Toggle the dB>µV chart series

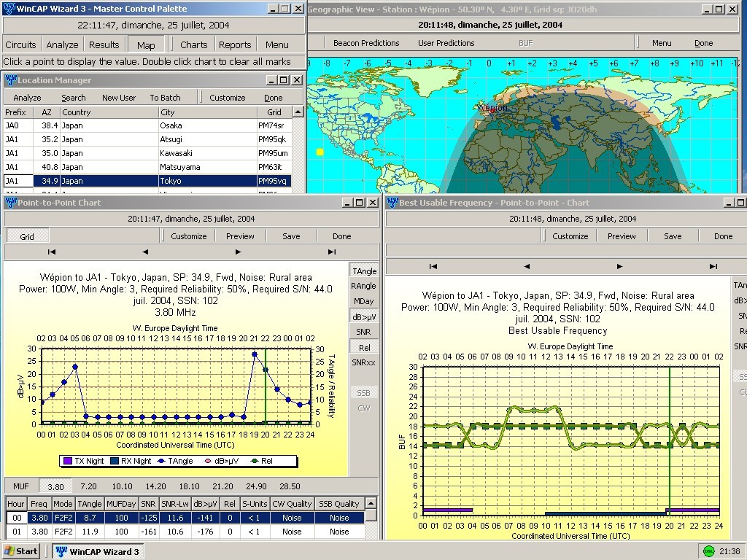(364, 316)
